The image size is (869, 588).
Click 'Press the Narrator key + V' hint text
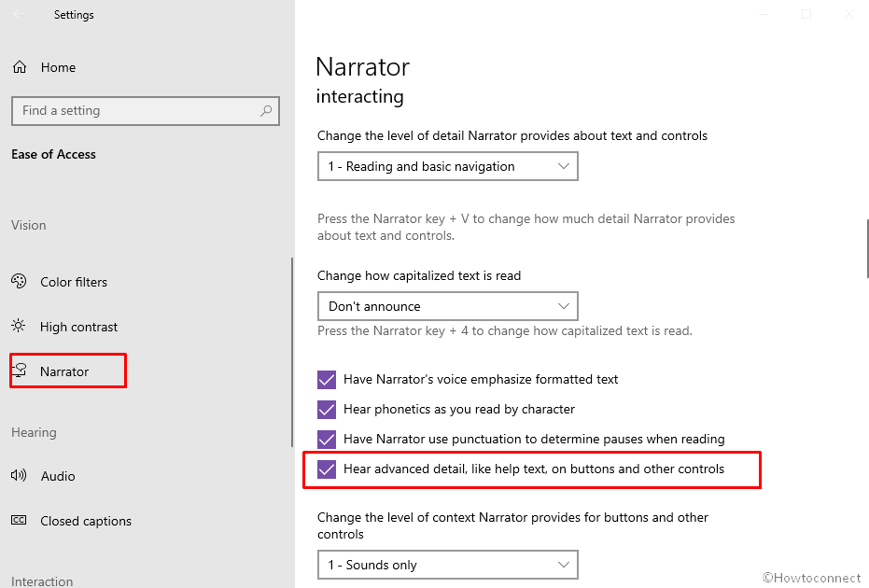tap(526, 227)
